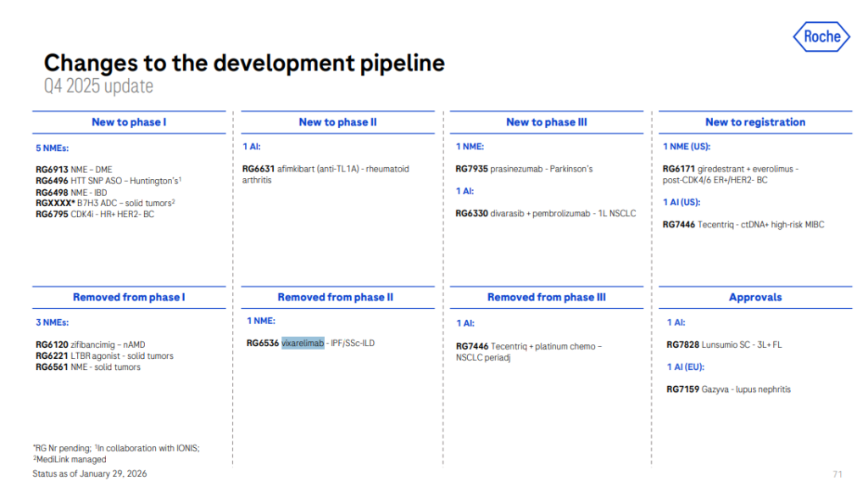Click the highlighted word vixarelimab
868x487 pixels.
(303, 343)
